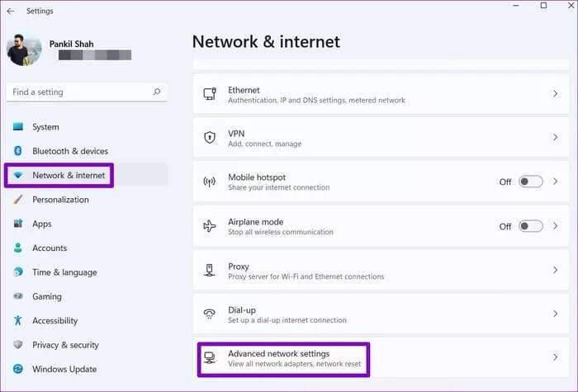578x392 pixels.
Task: Enable the Airplane mode switch
Action: pyautogui.click(x=530, y=226)
